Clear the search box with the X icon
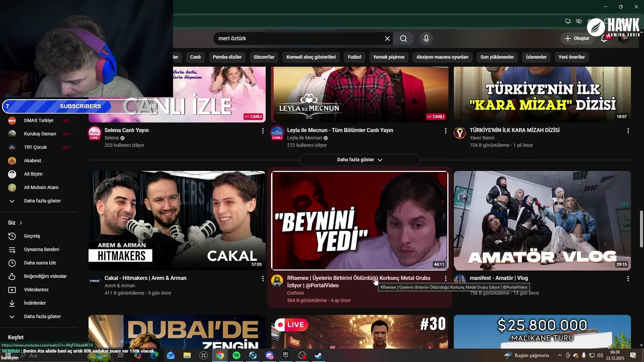This screenshot has width=644, height=362. (x=387, y=39)
